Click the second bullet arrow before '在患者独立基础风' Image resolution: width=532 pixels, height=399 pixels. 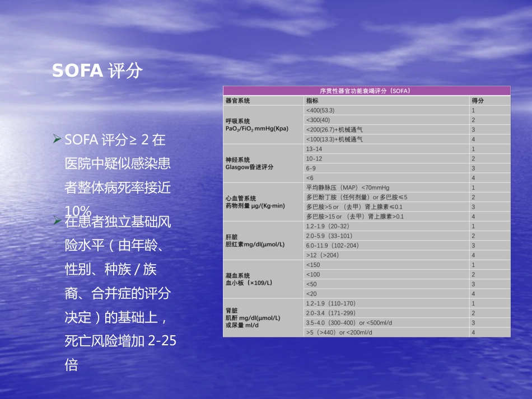pos(57,220)
